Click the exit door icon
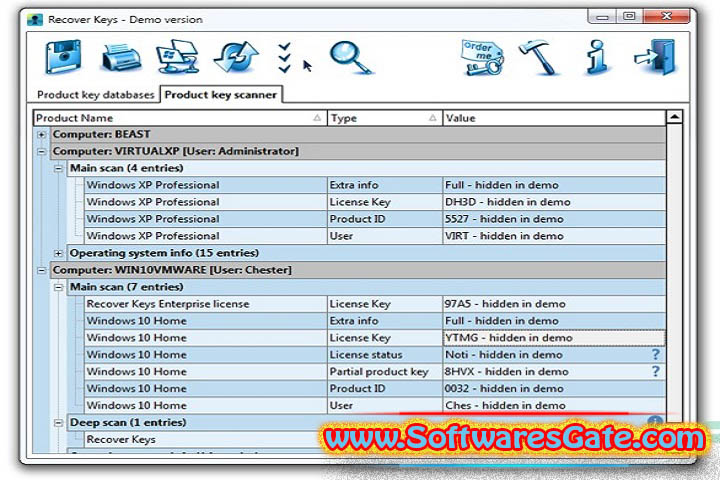 point(655,57)
